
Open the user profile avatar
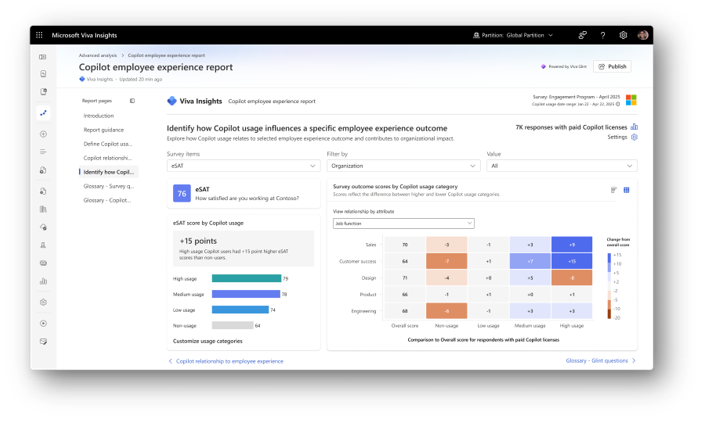pyautogui.click(x=643, y=35)
